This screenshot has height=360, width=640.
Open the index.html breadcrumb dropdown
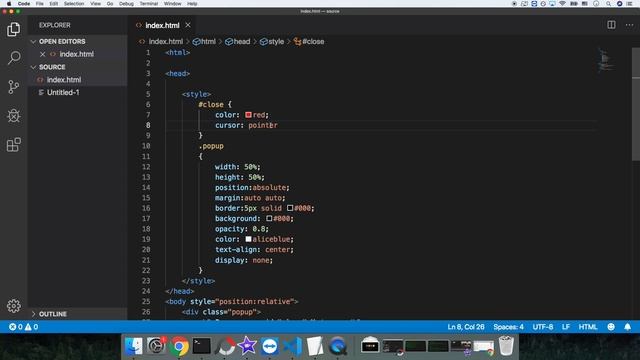(161, 41)
